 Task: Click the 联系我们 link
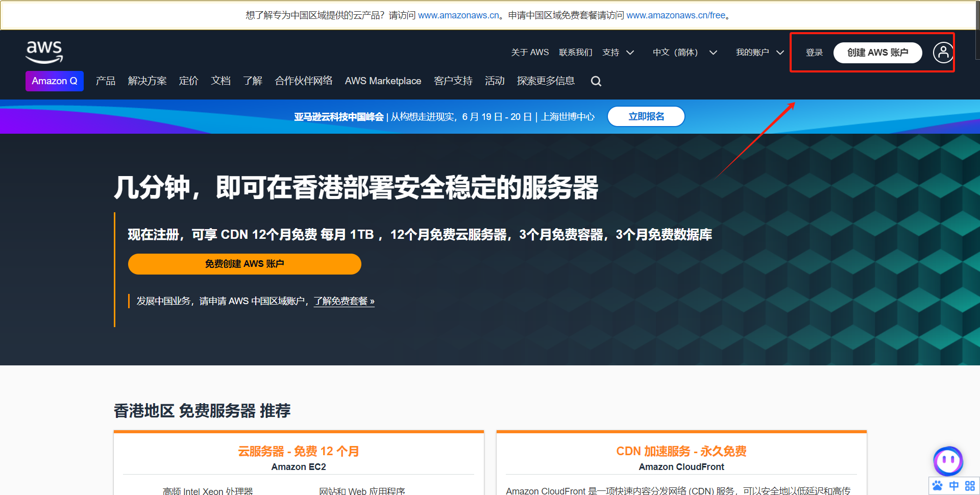point(575,53)
